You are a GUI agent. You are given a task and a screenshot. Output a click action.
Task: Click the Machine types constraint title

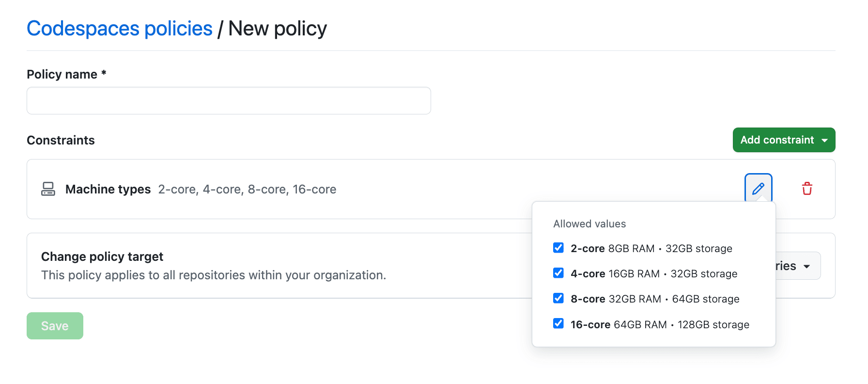coord(108,189)
